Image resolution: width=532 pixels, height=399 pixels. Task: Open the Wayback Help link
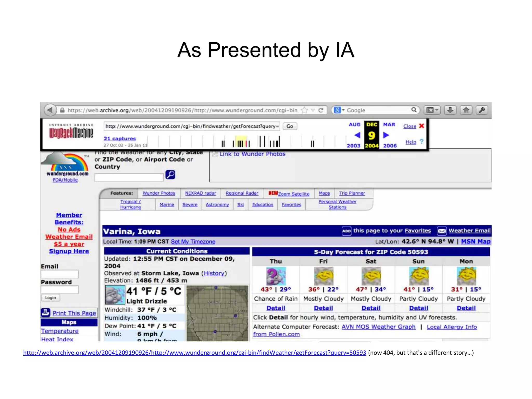(411, 142)
